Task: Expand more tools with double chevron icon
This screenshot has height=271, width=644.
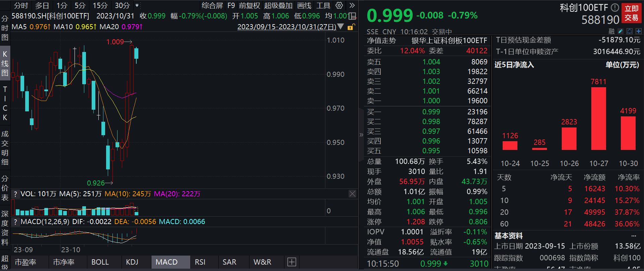Action: pos(352,5)
